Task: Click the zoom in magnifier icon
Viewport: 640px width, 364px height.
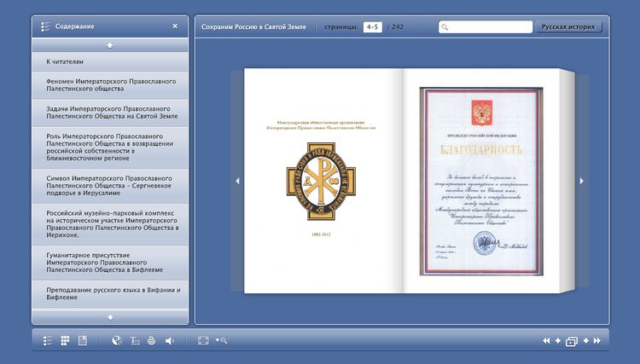Action: tap(222, 341)
